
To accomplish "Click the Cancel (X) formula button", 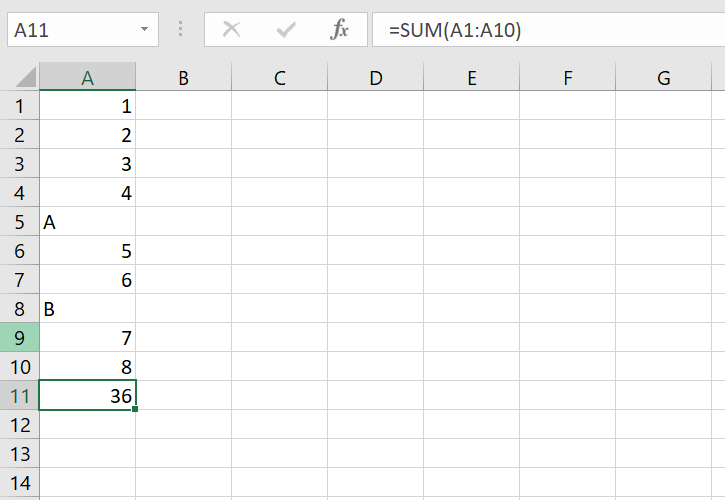I will point(231,30).
